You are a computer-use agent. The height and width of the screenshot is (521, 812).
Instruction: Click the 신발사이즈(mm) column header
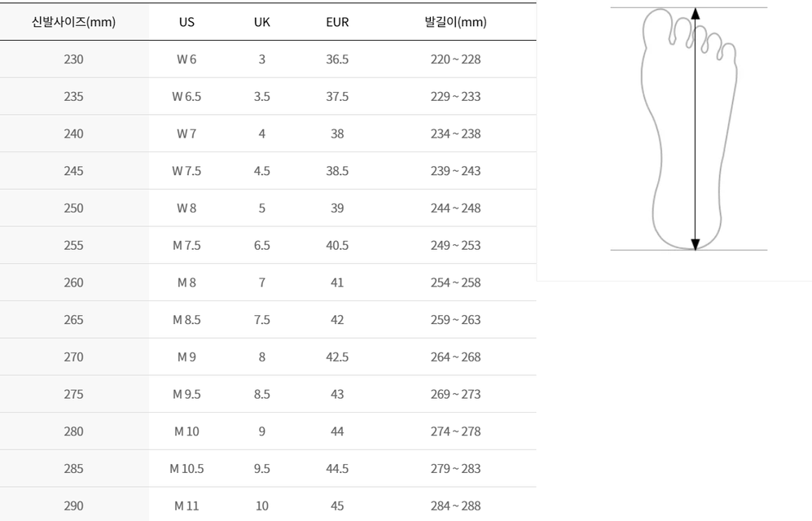[73, 22]
